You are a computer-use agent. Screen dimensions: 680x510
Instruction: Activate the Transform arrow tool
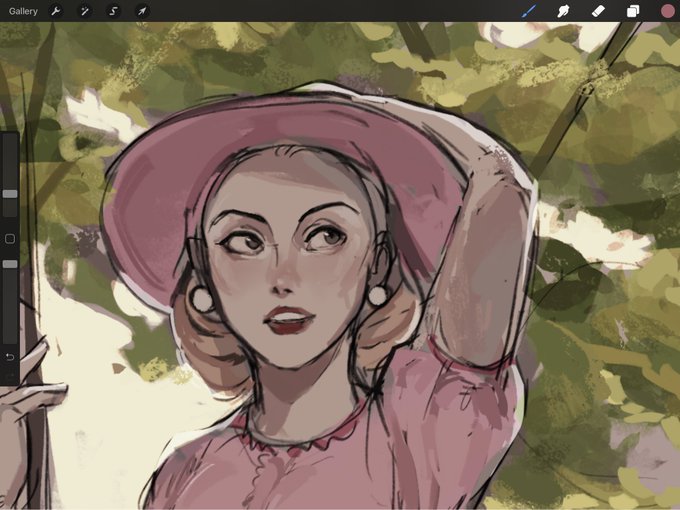pyautogui.click(x=142, y=11)
